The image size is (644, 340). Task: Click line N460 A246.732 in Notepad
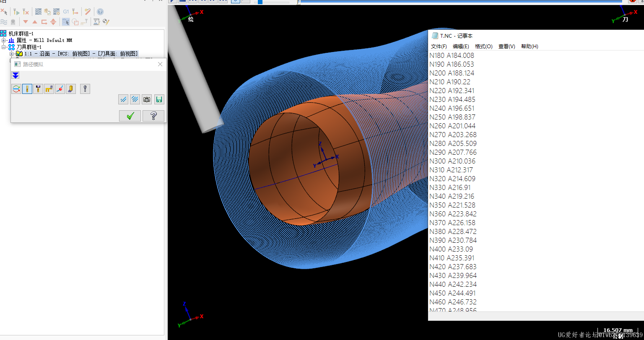tap(453, 302)
